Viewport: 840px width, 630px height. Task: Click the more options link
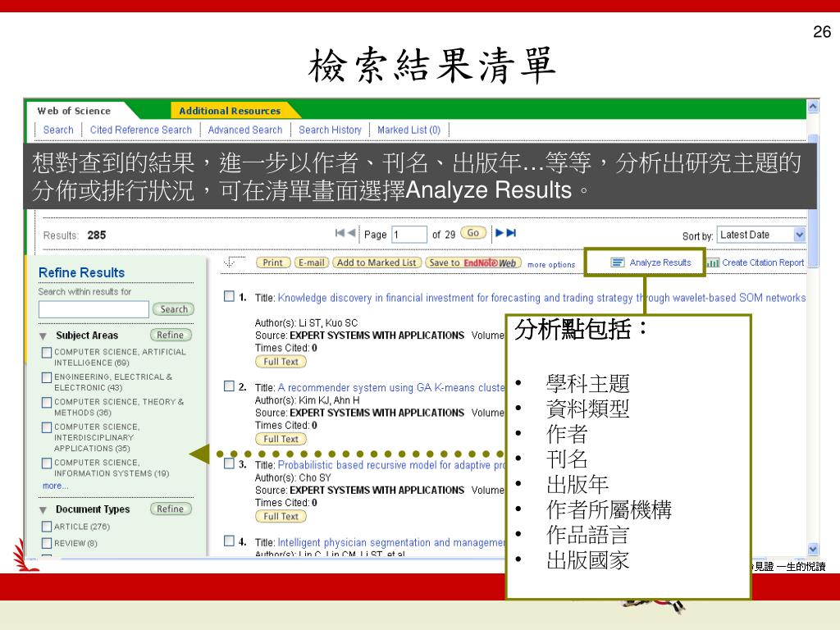(551, 265)
